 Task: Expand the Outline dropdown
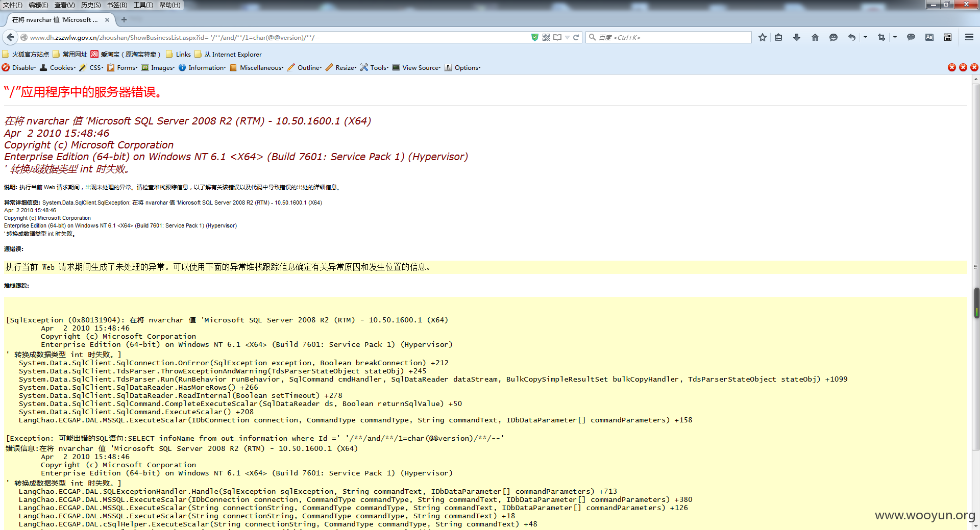(x=305, y=67)
